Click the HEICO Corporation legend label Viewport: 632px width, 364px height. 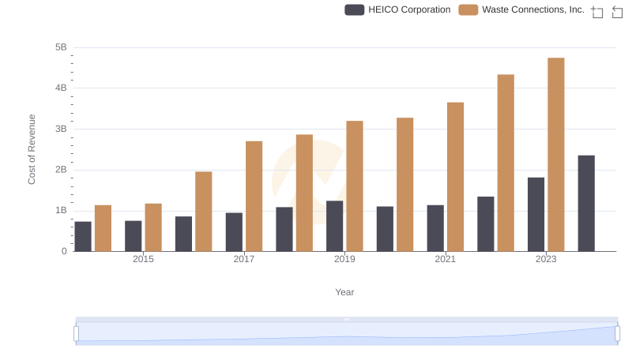(409, 9)
